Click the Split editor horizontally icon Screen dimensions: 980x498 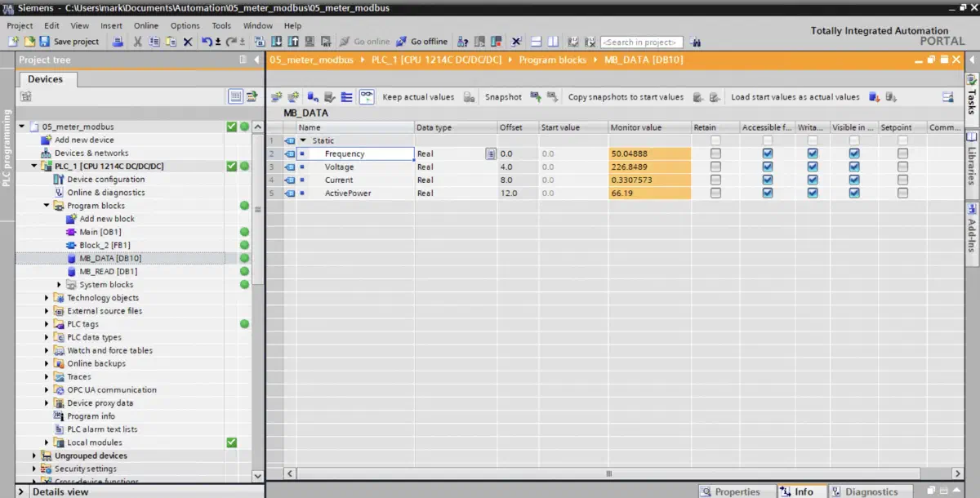coord(537,42)
